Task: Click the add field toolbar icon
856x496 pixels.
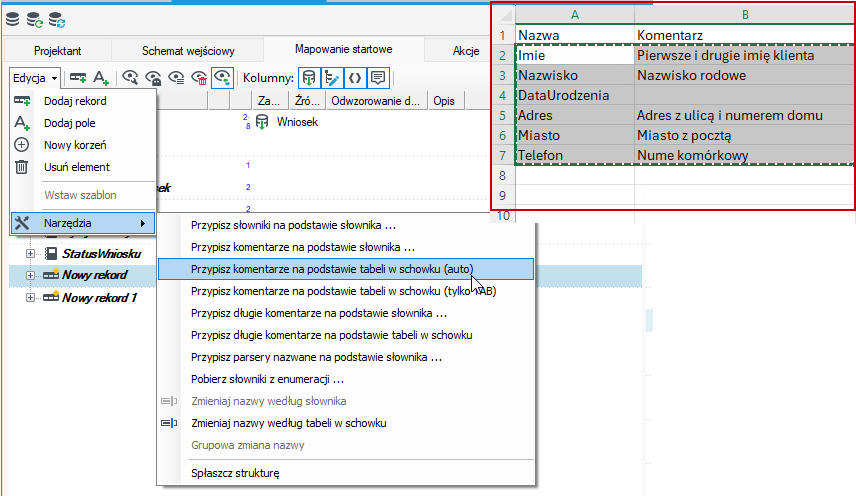Action: click(101, 78)
